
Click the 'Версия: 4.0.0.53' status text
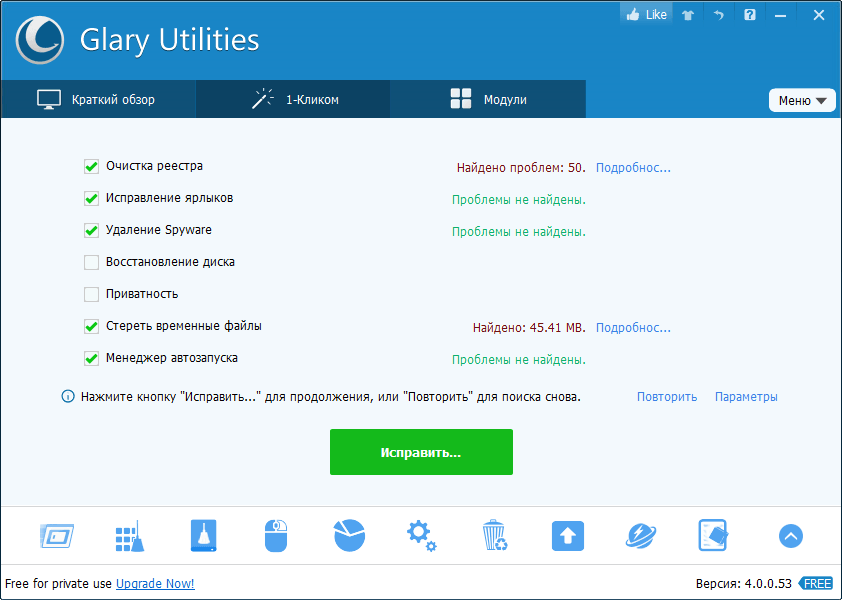click(x=744, y=583)
